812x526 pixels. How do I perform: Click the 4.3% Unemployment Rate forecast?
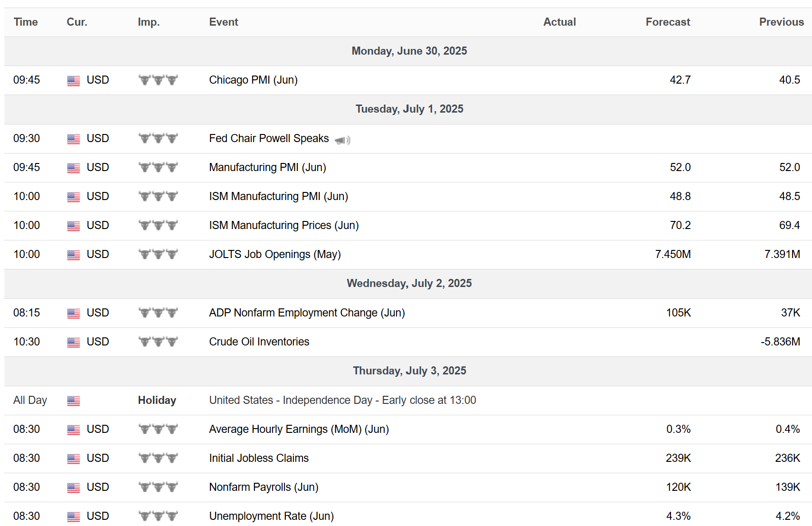679,516
